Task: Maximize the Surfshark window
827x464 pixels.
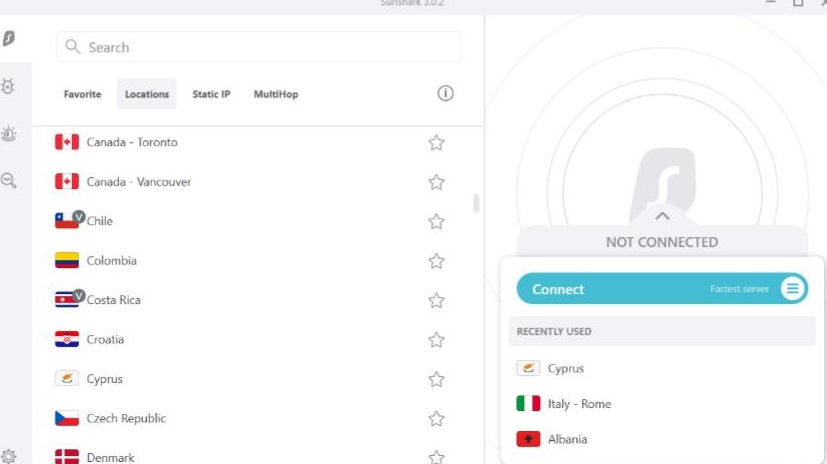Action: coord(798,3)
